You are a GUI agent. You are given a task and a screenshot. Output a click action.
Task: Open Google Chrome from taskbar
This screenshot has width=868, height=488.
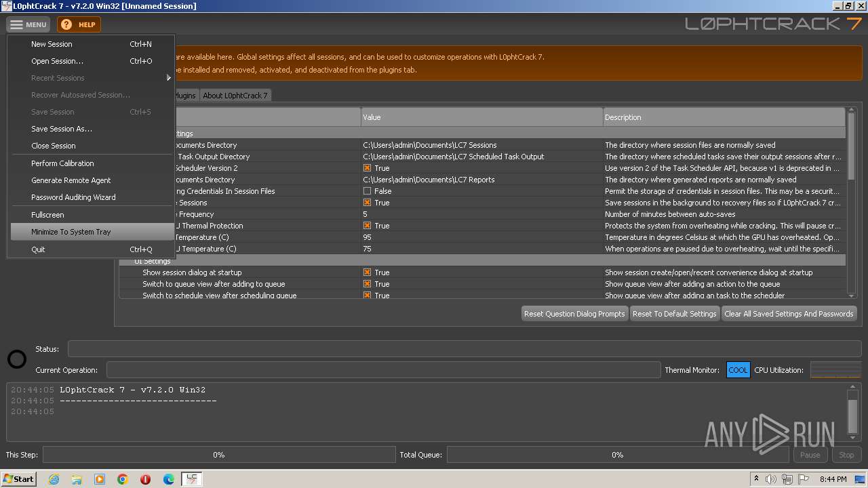(123, 479)
